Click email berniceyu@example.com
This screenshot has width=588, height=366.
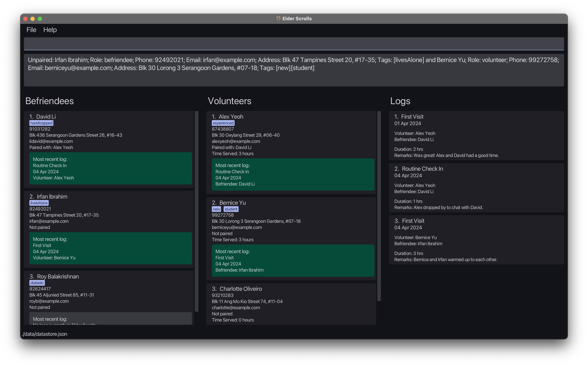237,227
